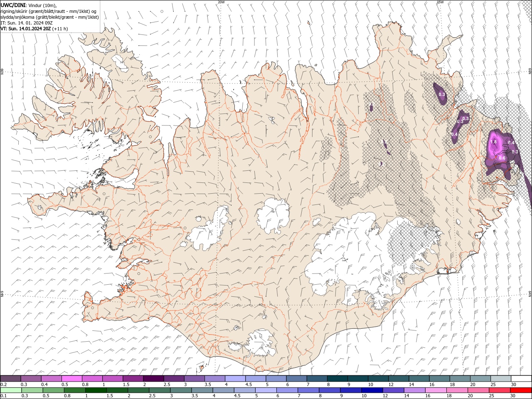
Task: Click the '1.8' precipitation value on the map
Action: coord(493,142)
